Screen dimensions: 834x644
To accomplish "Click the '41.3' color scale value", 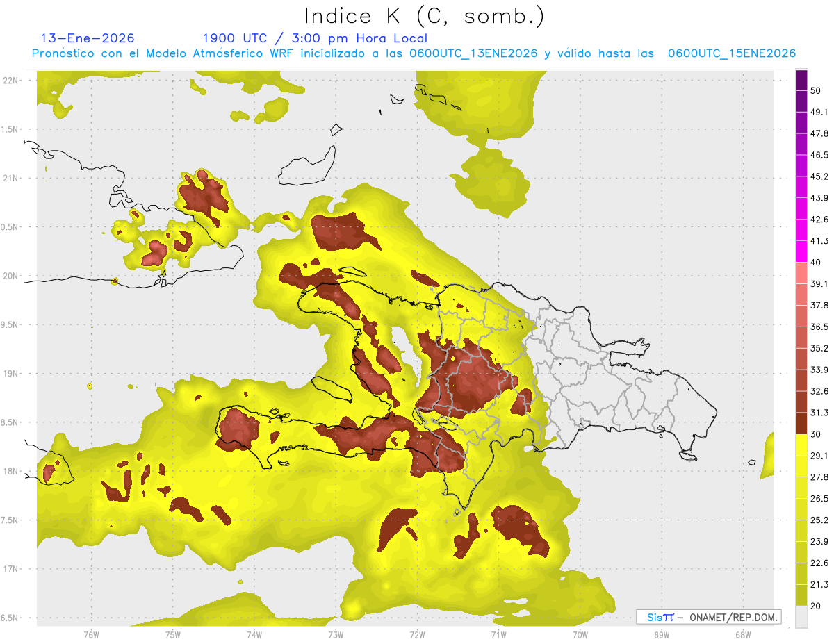I will pos(819,241).
